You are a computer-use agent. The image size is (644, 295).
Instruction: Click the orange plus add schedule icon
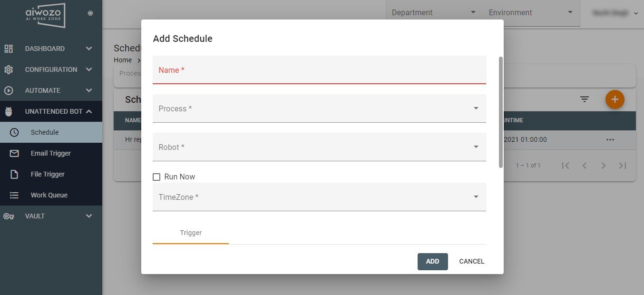point(615,99)
